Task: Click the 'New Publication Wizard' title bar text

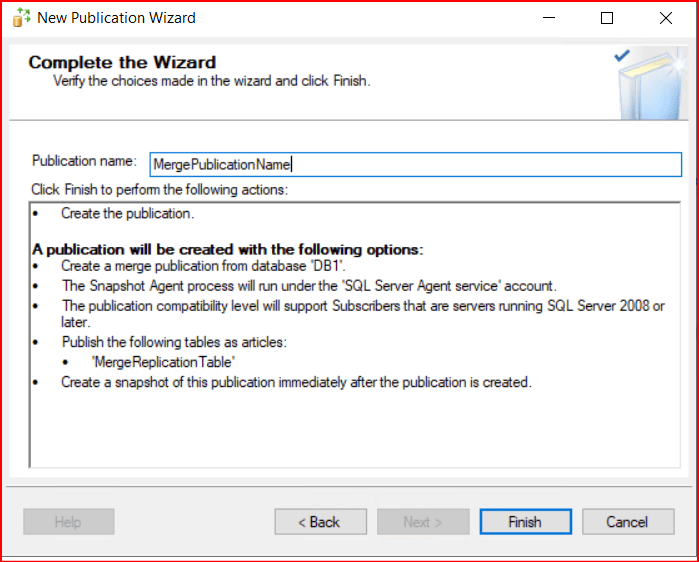Action: [x=117, y=18]
